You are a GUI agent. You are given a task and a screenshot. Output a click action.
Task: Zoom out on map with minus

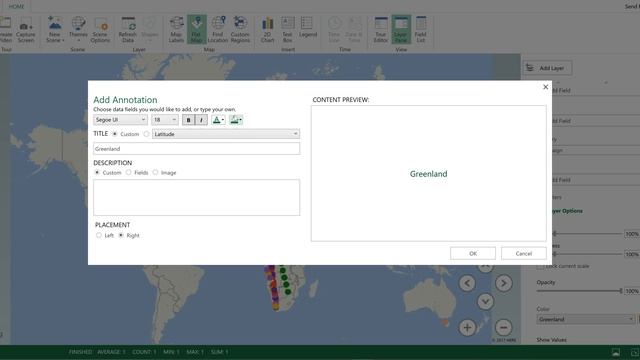[504, 327]
